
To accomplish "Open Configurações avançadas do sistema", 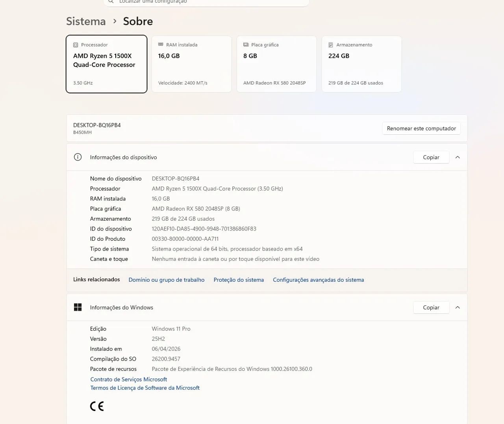I will coord(319,280).
